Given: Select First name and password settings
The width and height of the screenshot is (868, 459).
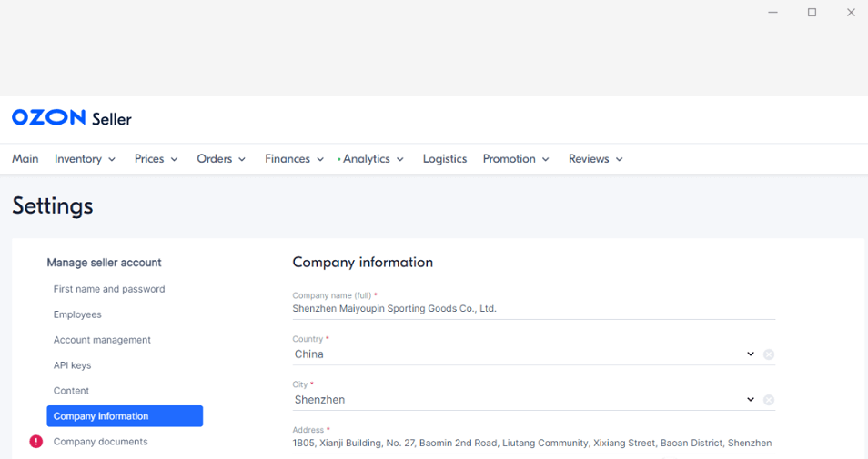Looking at the screenshot, I should [109, 289].
